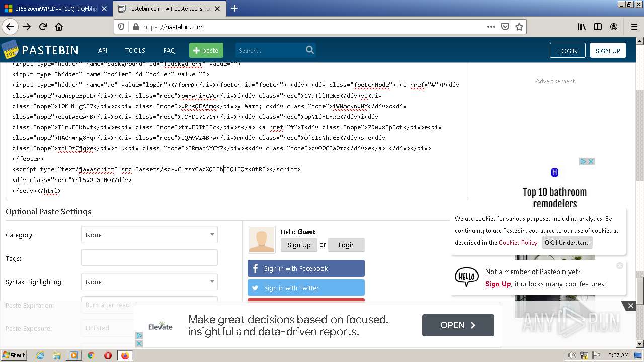The height and width of the screenshot is (362, 644).
Task: Click the Sign Up popup link
Action: tap(498, 284)
